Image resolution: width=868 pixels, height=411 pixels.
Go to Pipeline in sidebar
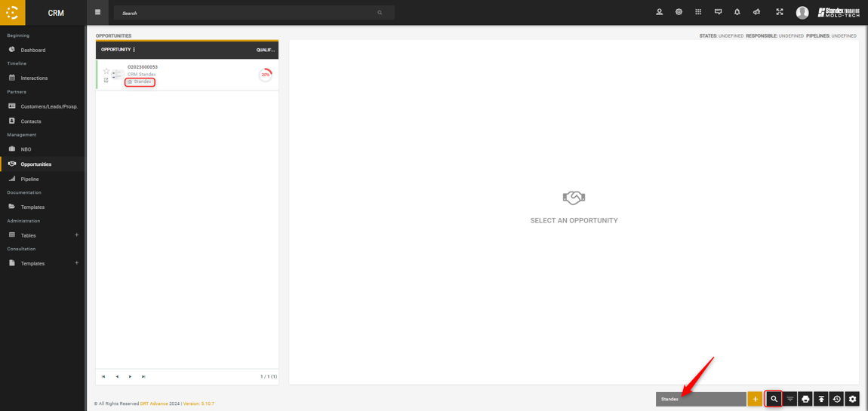click(x=29, y=179)
